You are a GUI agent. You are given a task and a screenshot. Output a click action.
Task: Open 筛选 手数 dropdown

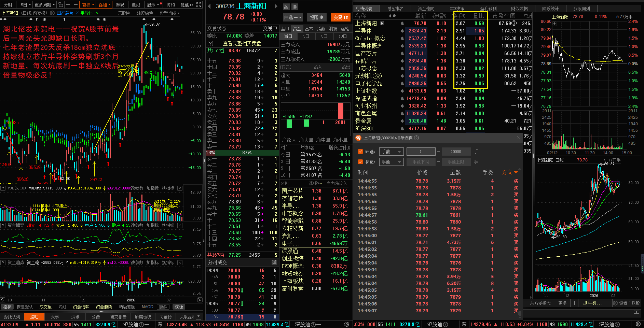pyautogui.click(x=392, y=152)
